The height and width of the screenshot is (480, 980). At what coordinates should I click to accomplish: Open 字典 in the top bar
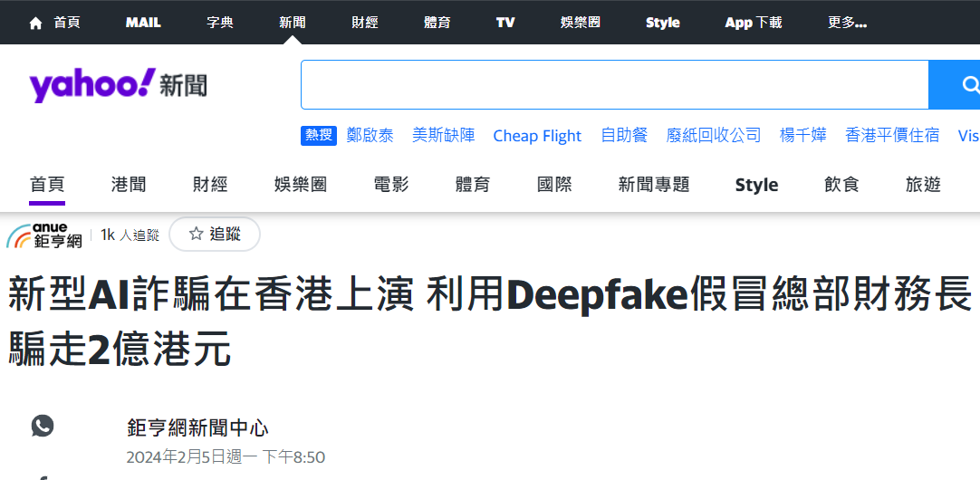pyautogui.click(x=220, y=23)
